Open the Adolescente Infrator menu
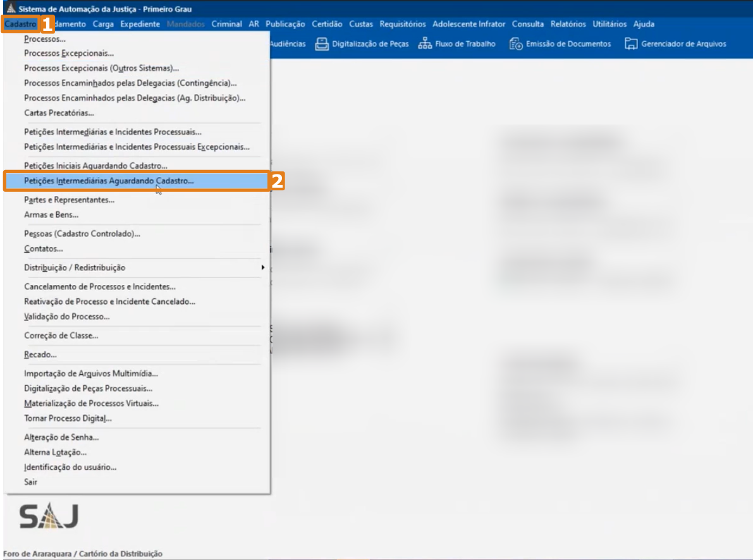This screenshot has height=560, width=753. (468, 24)
